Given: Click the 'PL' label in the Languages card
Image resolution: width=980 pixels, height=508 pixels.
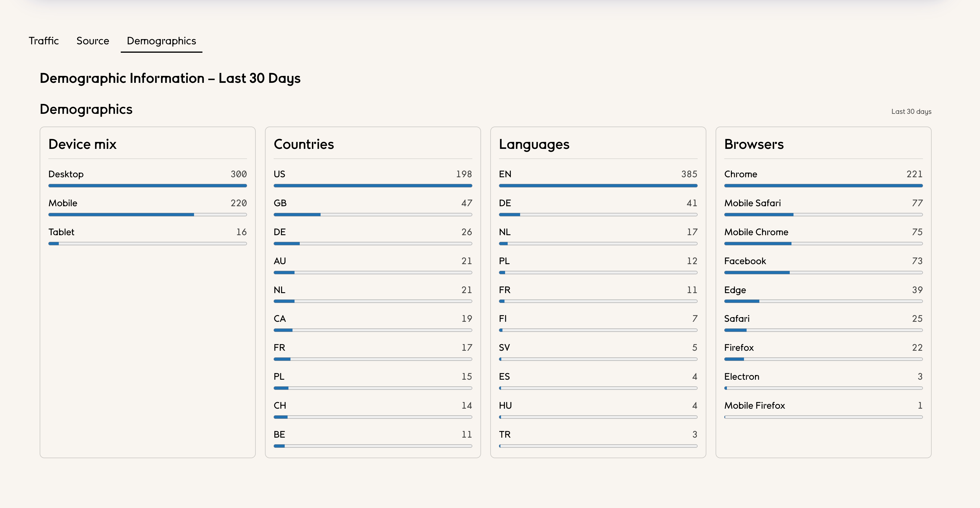Looking at the screenshot, I should pos(504,261).
